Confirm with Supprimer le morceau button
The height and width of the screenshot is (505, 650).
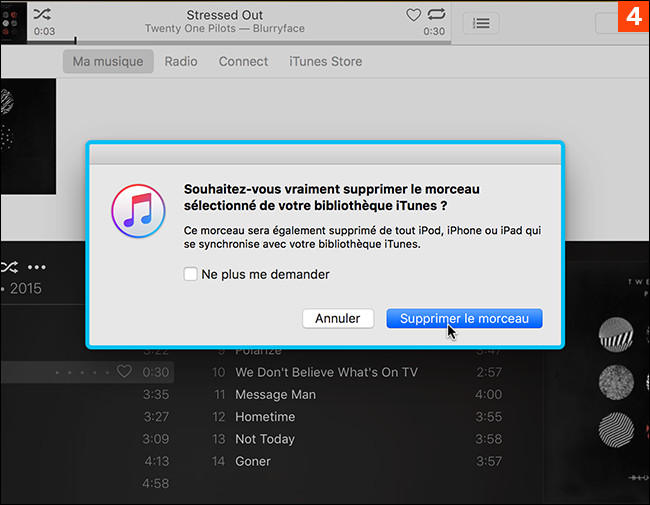pos(464,318)
